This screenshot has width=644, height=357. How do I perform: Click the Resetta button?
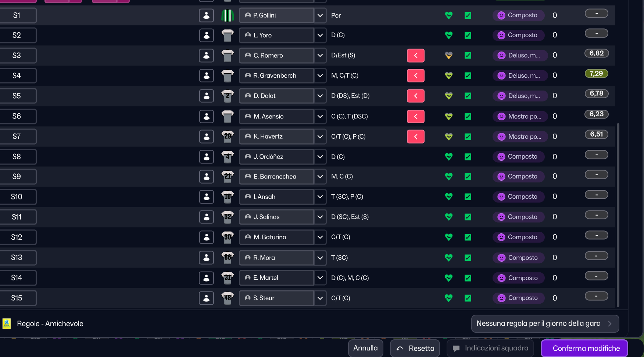[415, 348]
